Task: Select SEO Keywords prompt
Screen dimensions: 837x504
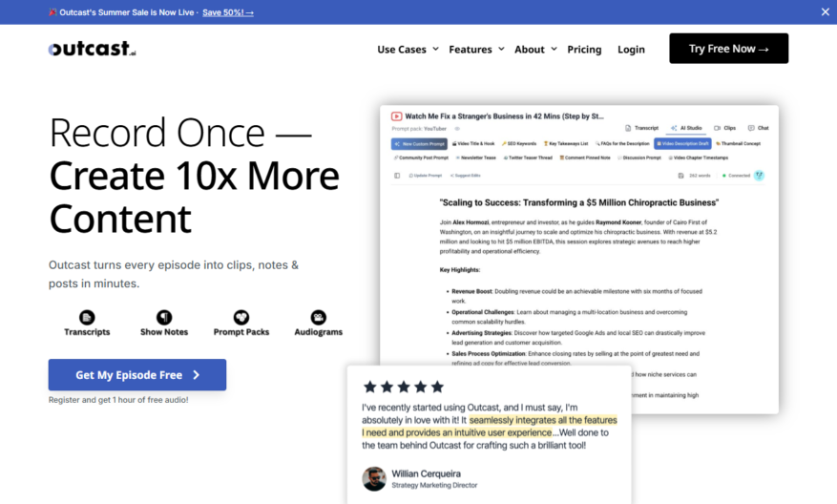Action: point(519,143)
